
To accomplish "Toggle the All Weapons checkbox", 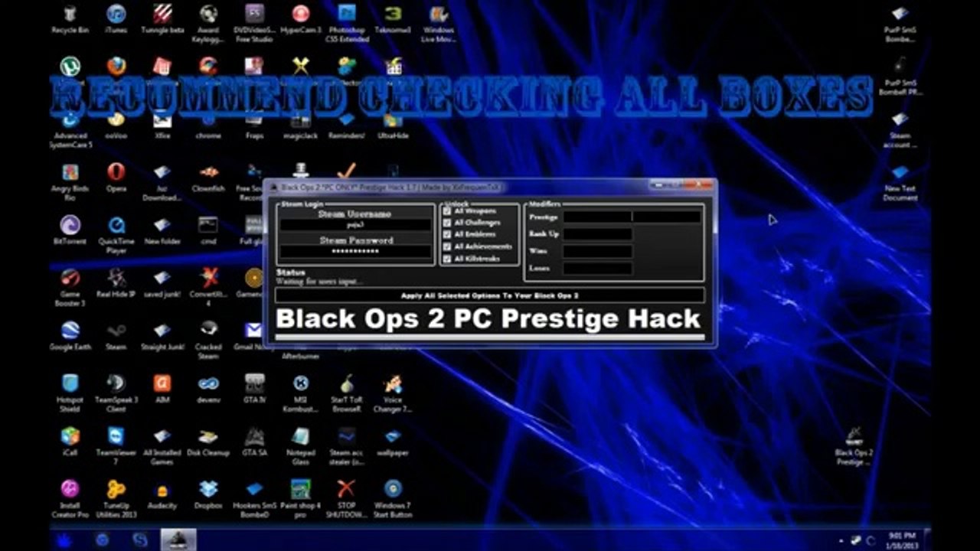I will point(447,211).
